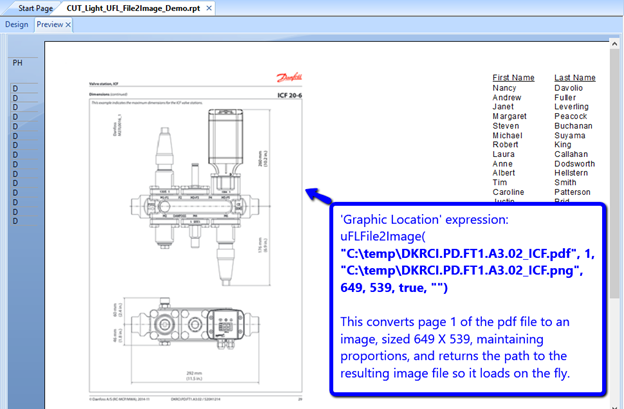
Task: Click the ICF 20-6 heading in the drawing
Action: [x=290, y=95]
